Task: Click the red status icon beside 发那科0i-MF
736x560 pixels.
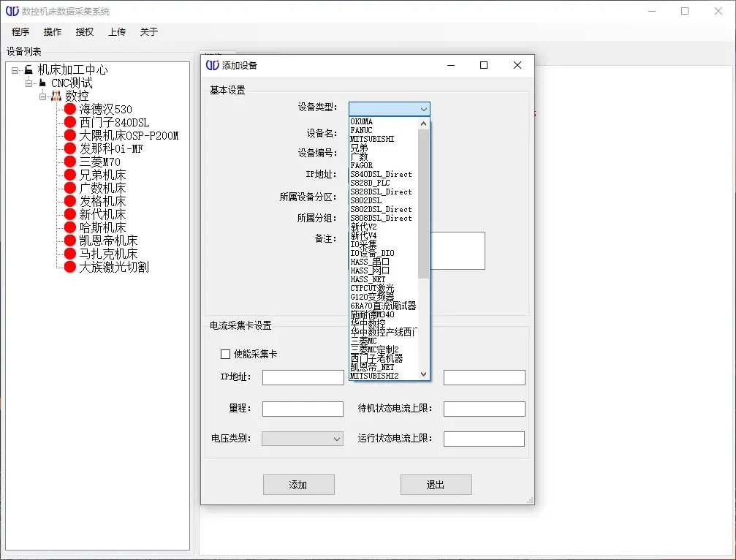Action: 70,148
